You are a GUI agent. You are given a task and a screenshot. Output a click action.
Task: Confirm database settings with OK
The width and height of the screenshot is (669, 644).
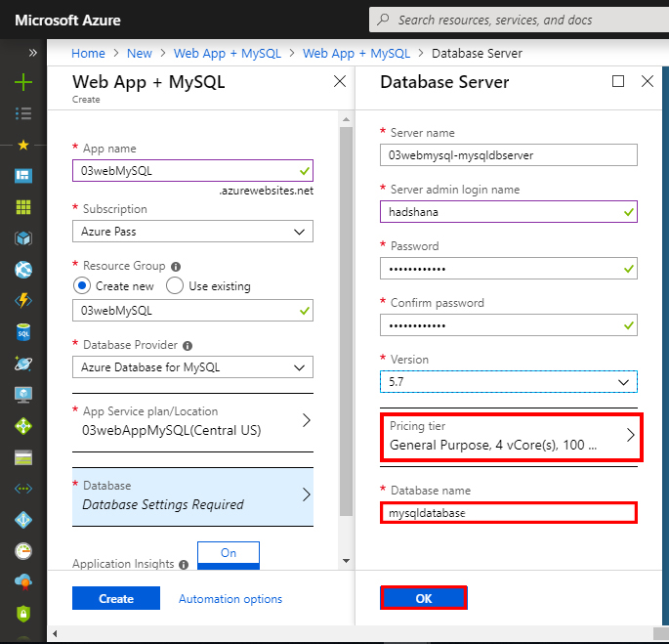424,598
